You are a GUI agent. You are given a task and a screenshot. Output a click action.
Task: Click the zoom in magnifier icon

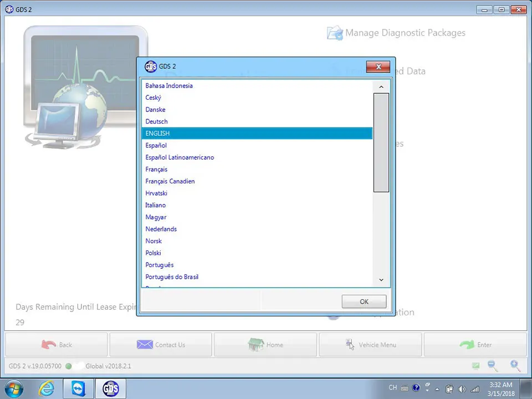coord(515,366)
